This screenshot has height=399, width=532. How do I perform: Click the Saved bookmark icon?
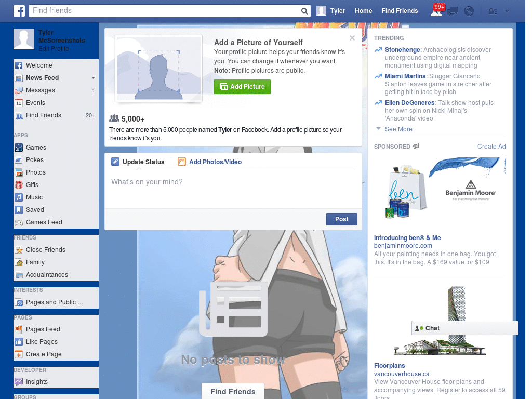pos(19,210)
